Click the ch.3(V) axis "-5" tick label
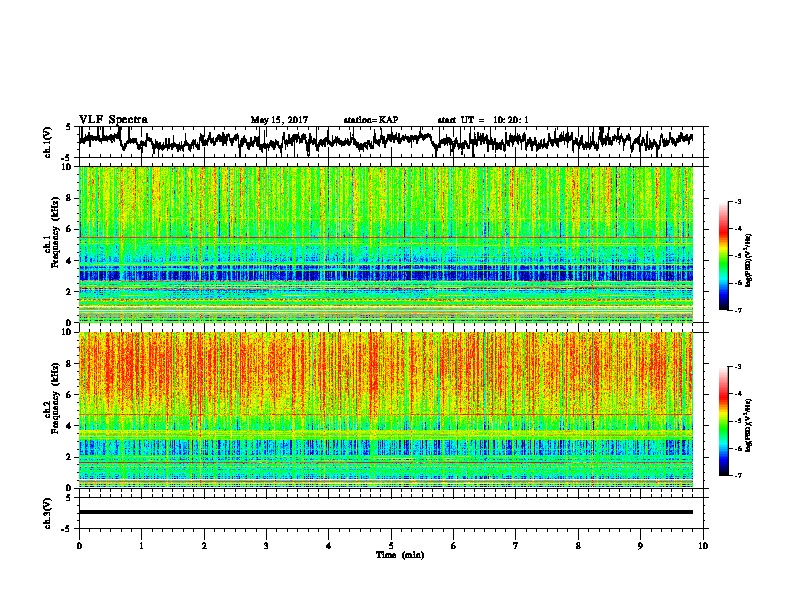Image resolution: width=792 pixels, height=612 pixels. point(67,529)
